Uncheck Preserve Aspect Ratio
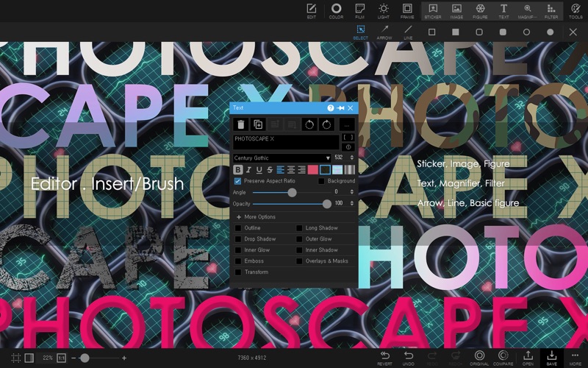Screen dimensions: 588x368 238,181
